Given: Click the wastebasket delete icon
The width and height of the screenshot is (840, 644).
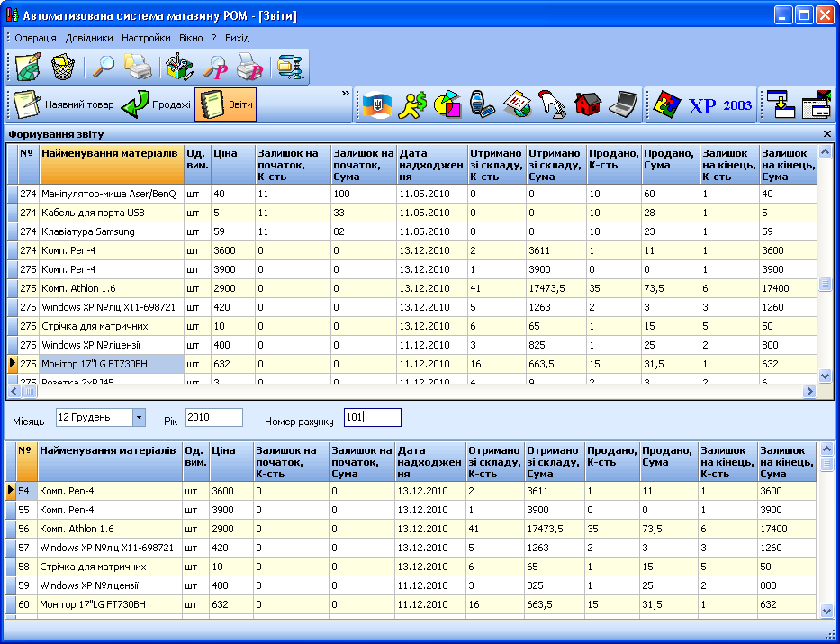Looking at the screenshot, I should 63,67.
